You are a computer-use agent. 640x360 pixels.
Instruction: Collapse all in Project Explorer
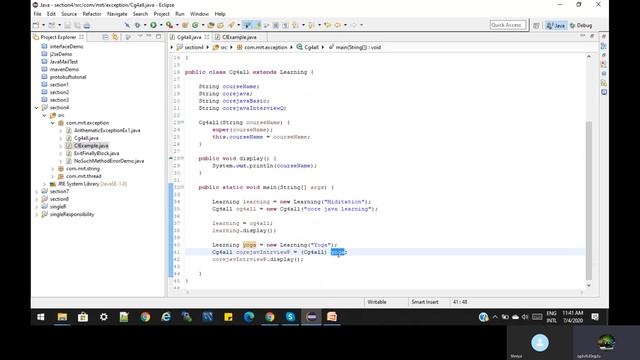105,37
